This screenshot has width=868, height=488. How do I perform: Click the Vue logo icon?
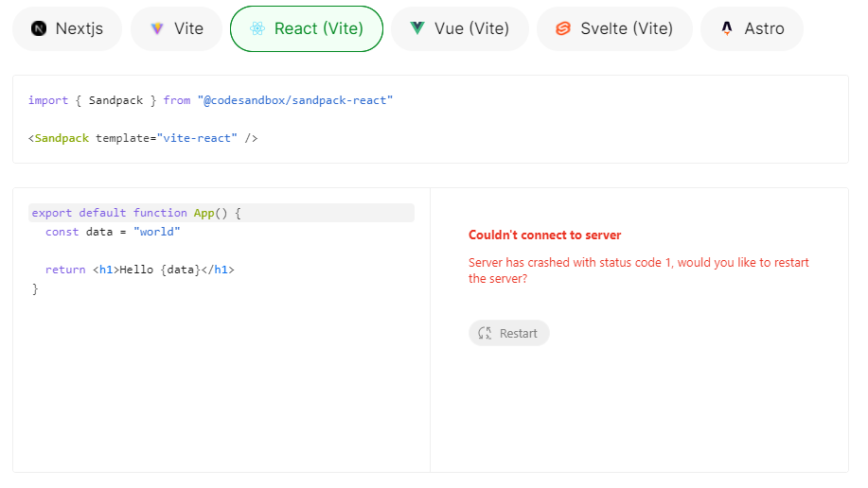[x=417, y=28]
